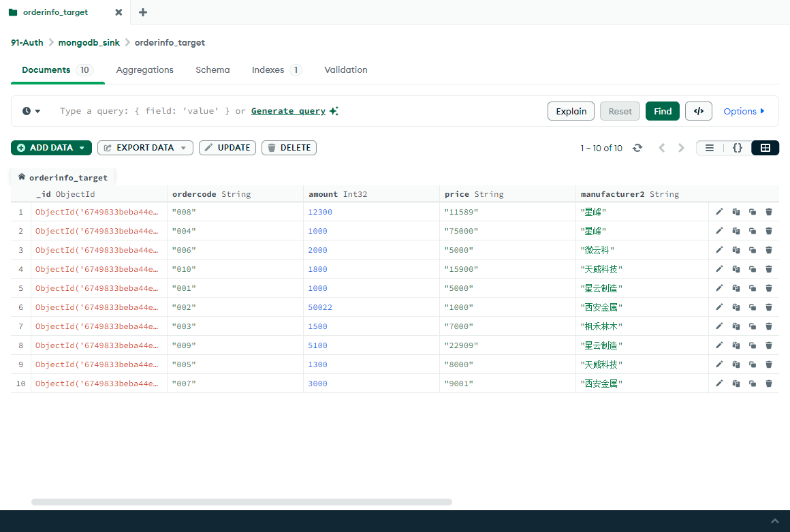Switch to the Aggregations tab
The height and width of the screenshot is (532, 790).
pos(144,70)
